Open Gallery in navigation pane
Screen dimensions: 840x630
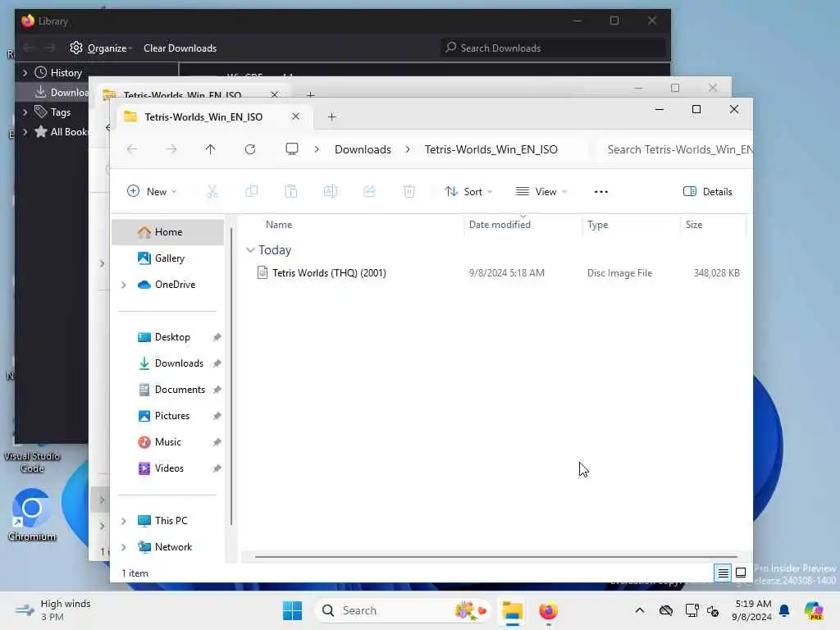click(167, 258)
